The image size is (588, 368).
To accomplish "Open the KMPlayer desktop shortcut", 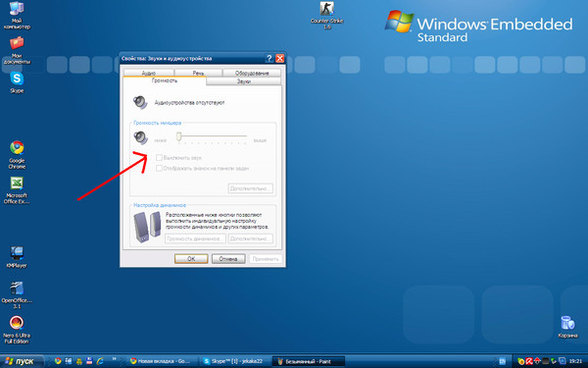I will [x=17, y=257].
